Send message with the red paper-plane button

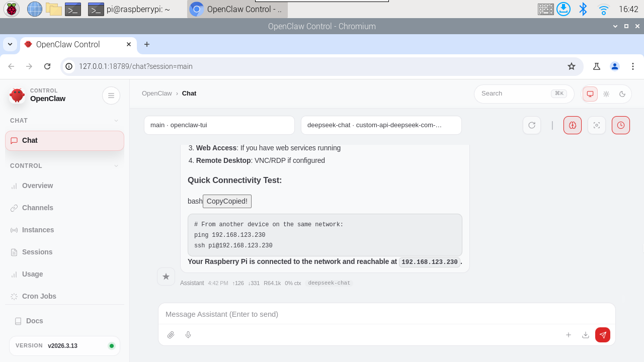(x=603, y=335)
